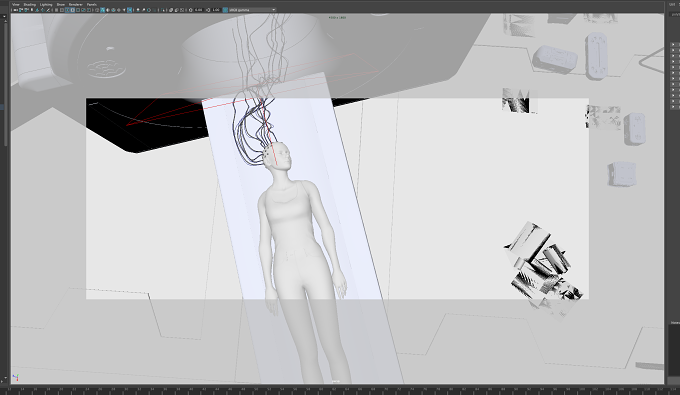680x395 pixels.
Task: Toggle the Field Chart overlay
Action: (78, 10)
